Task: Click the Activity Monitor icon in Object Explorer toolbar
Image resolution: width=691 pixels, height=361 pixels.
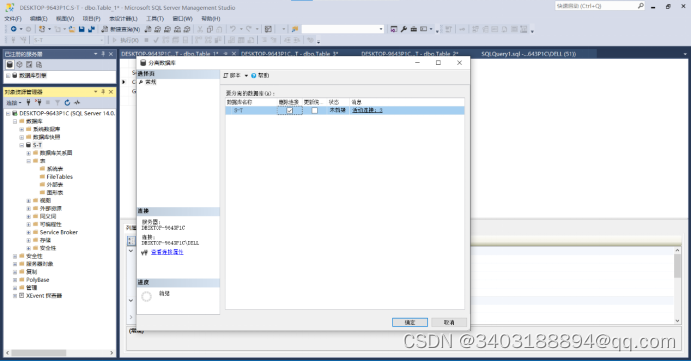Action: coord(77,103)
